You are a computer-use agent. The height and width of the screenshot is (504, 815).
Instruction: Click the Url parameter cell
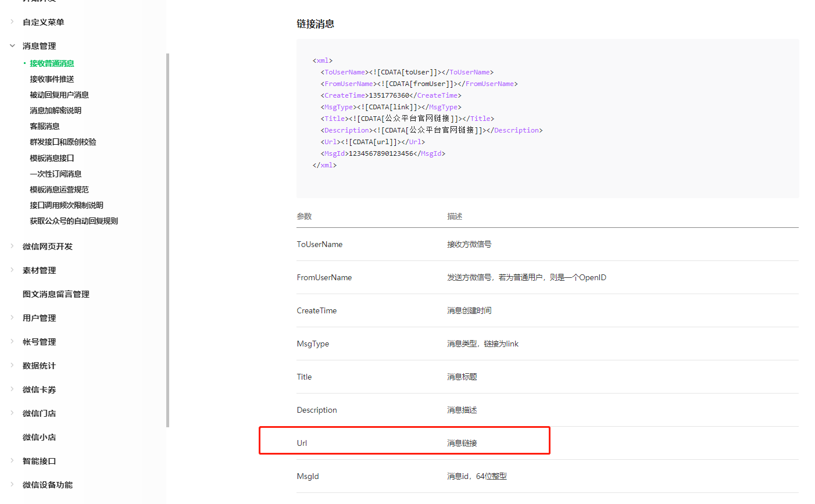(x=302, y=443)
